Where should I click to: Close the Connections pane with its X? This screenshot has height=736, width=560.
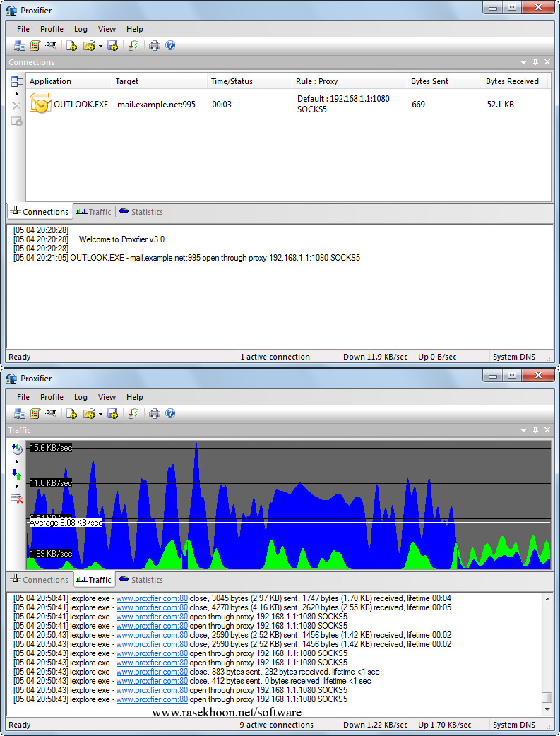coord(547,62)
